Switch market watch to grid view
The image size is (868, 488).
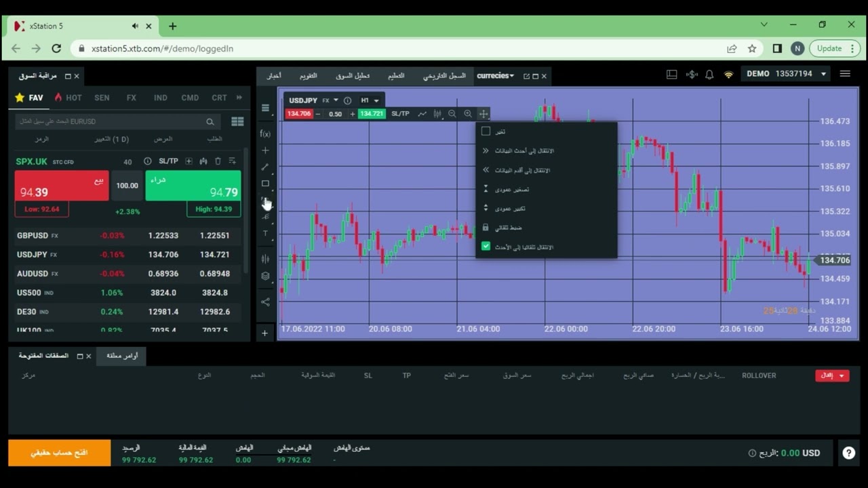point(237,122)
